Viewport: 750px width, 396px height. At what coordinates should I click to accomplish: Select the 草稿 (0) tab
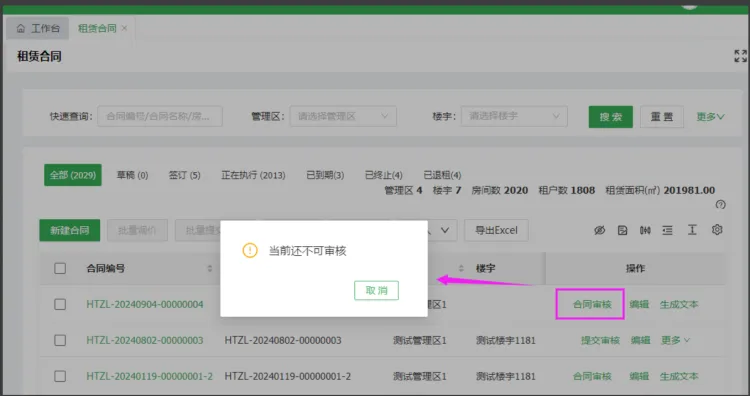point(132,175)
